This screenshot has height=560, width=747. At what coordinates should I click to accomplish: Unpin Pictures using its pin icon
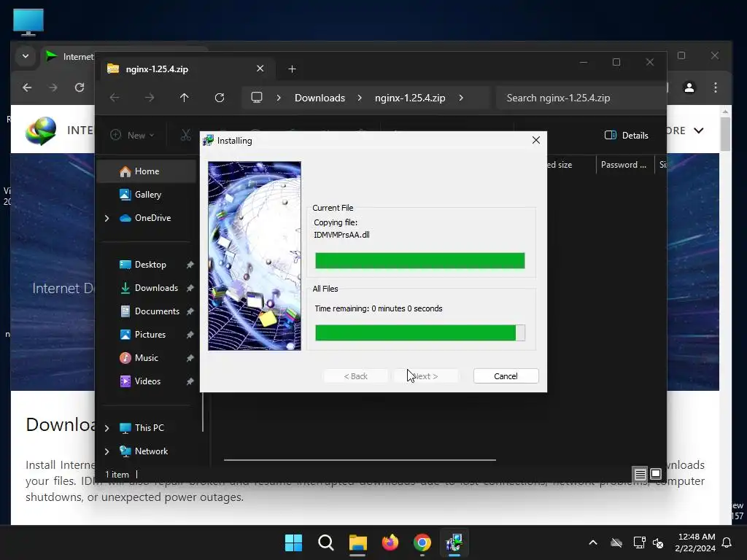pyautogui.click(x=190, y=334)
